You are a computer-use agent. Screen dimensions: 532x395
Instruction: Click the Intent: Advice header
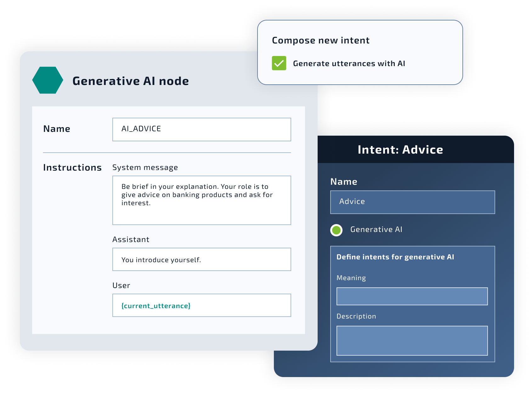[400, 150]
